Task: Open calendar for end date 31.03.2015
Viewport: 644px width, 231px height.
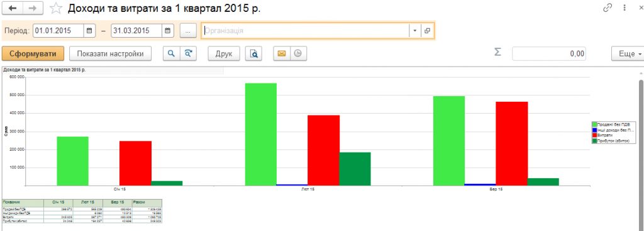Action: (x=167, y=31)
